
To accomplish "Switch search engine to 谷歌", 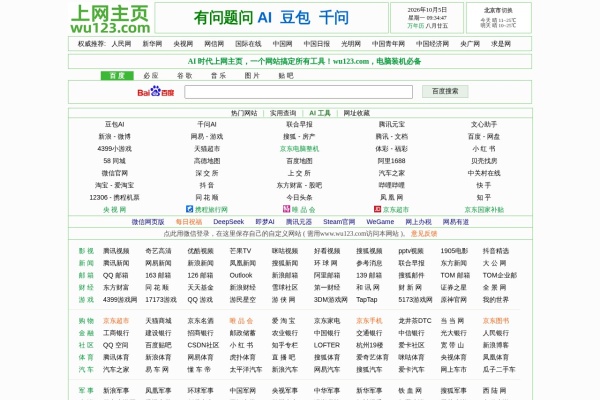I will [184, 76].
